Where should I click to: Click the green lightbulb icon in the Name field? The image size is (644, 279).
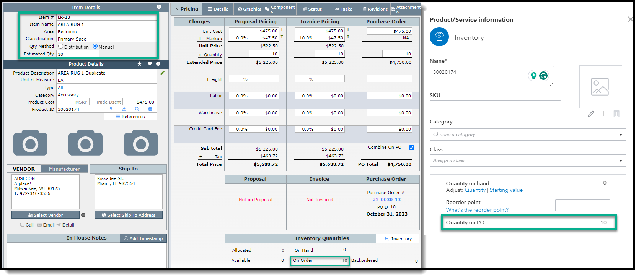pyautogui.click(x=533, y=76)
